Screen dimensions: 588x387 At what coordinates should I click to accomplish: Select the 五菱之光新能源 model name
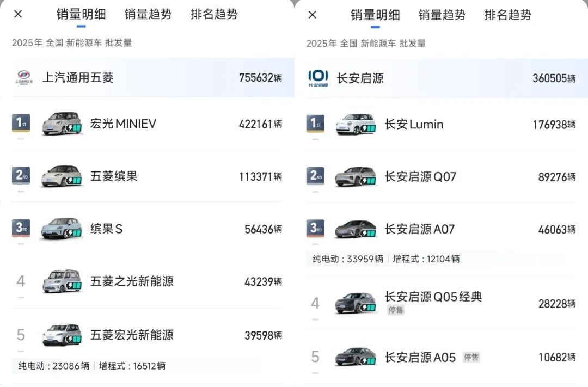(x=132, y=281)
